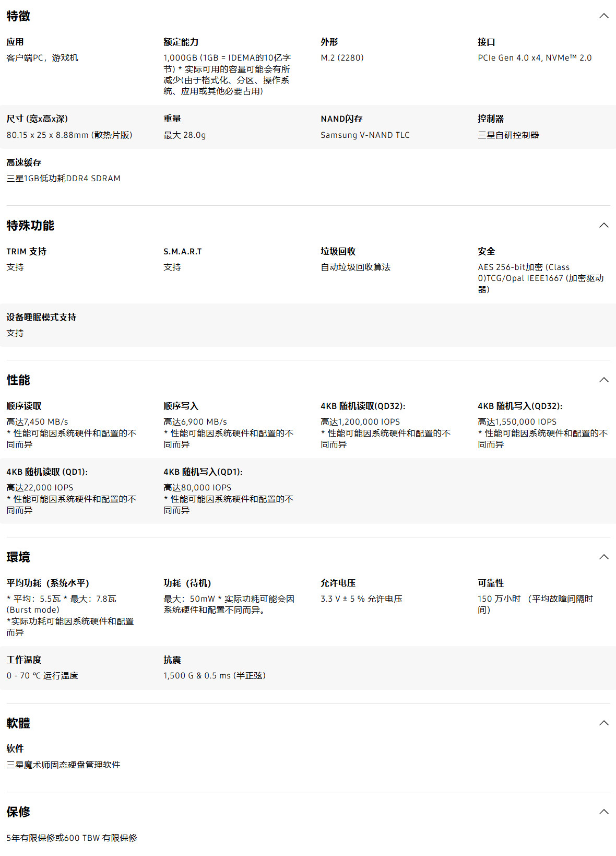Click the 特殊功能 section heading
The width and height of the screenshot is (616, 856).
tap(30, 226)
